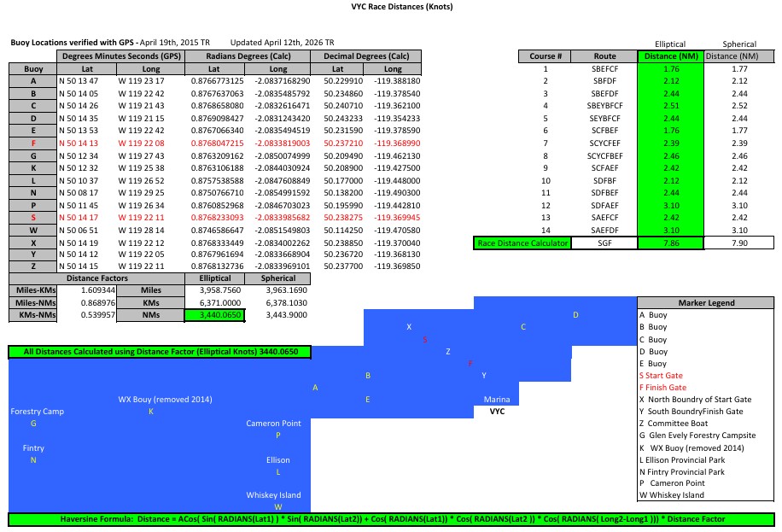Select the Course # column header
This screenshot has height=532, width=782.
(x=546, y=56)
